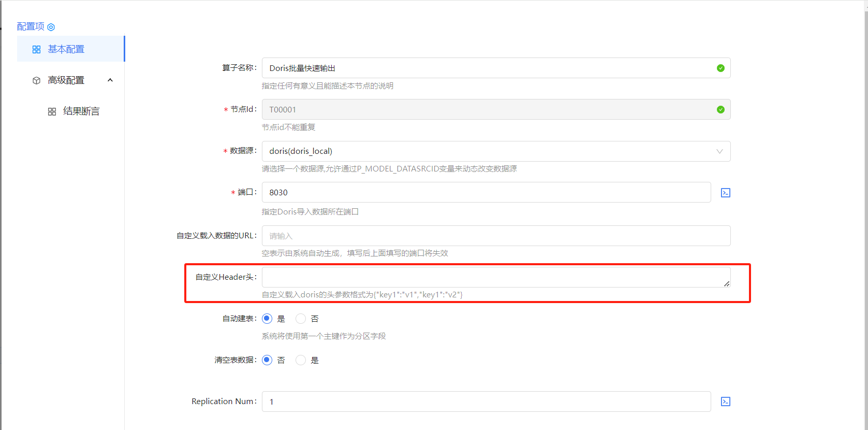Select 是 for 自动建表
The width and height of the screenshot is (868, 430).
267,319
